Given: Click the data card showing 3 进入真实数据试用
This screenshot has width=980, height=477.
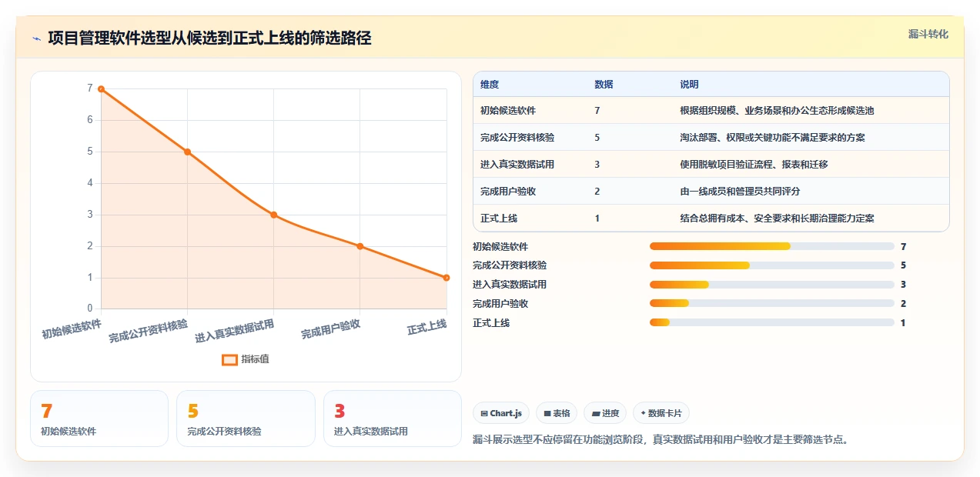Looking at the screenshot, I should click(x=393, y=419).
